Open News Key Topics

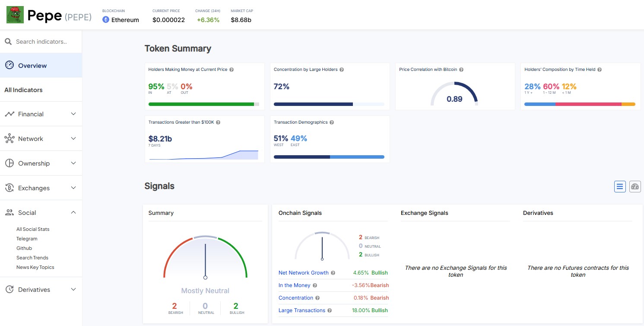click(35, 267)
